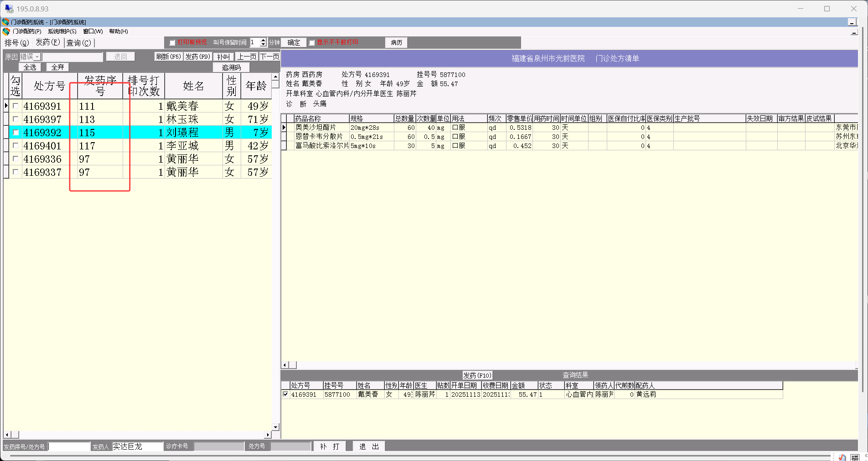Screen dimensions: 868x461
Task: Click the small document icon beside 门诊配药(P)
Action: [6, 31]
